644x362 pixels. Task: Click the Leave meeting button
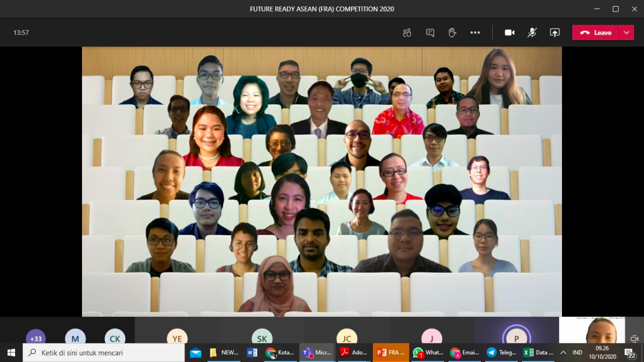pos(596,33)
